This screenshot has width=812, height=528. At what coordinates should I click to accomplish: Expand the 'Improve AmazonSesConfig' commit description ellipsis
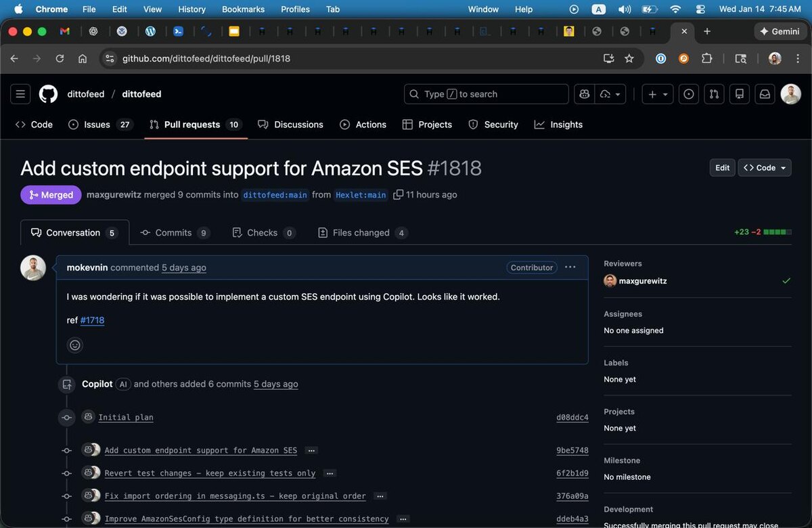403,519
